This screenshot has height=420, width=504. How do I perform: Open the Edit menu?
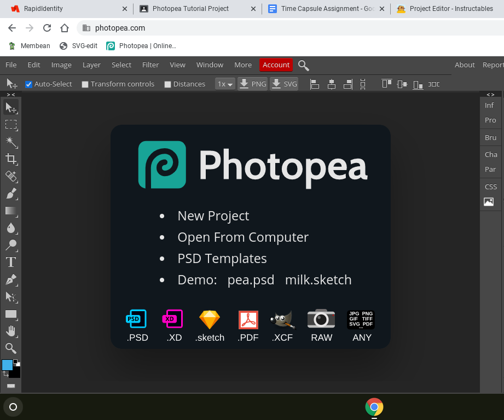click(x=34, y=65)
